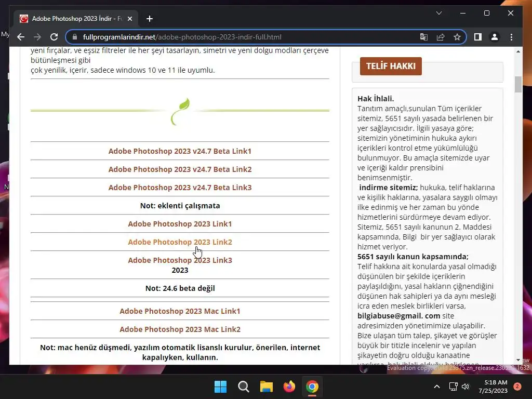Image resolution: width=532 pixels, height=399 pixels.
Task: Open the translate page icon
Action: click(424, 37)
